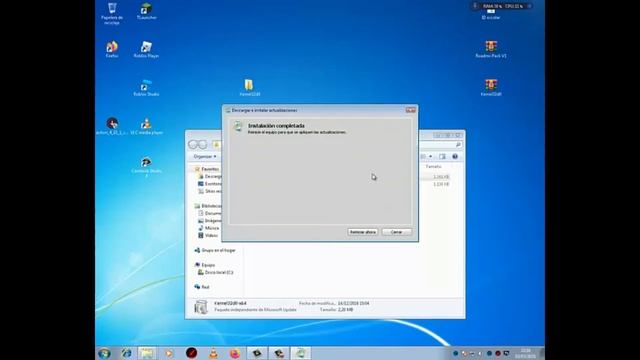Open the red-black round app on taskbar
640x360 pixels.
click(x=191, y=353)
